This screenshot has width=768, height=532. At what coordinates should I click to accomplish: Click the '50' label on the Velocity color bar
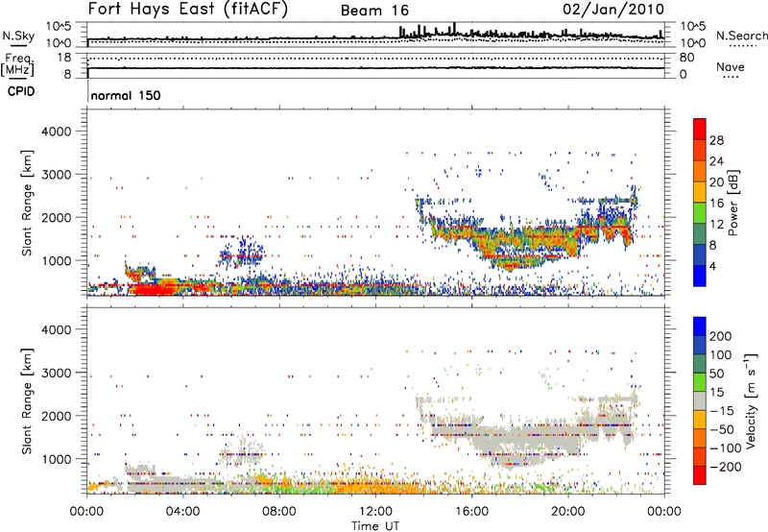pyautogui.click(x=716, y=374)
